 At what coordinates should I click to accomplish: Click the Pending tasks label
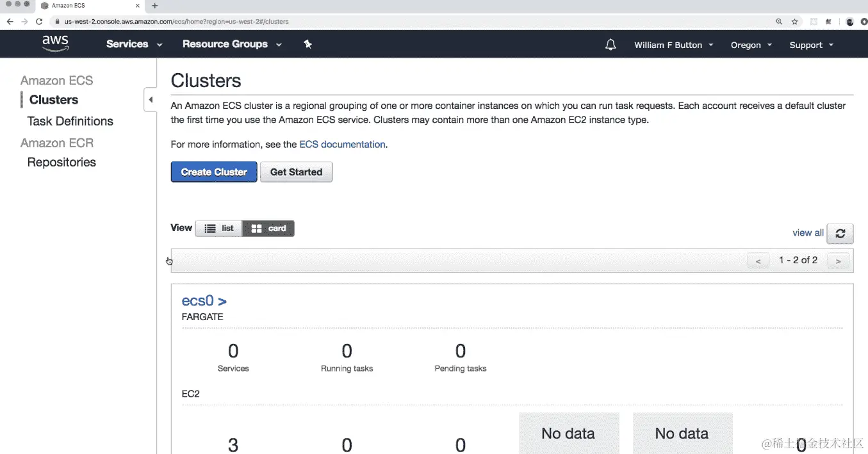pyautogui.click(x=461, y=368)
